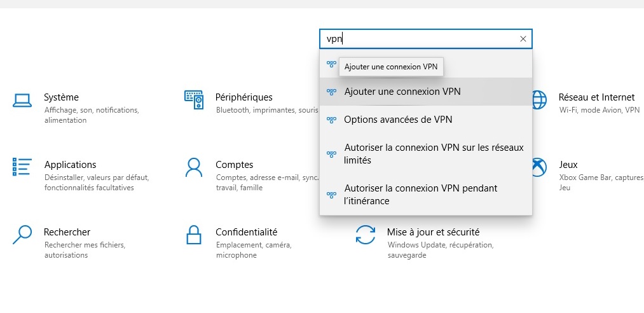644x313 pixels.
Task: Click the Confidentialité padlock icon
Action: pyautogui.click(x=193, y=234)
